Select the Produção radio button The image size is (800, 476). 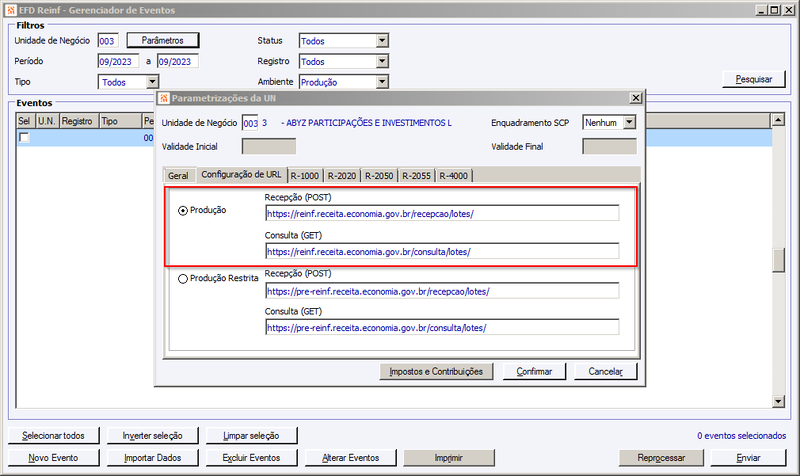(183, 211)
